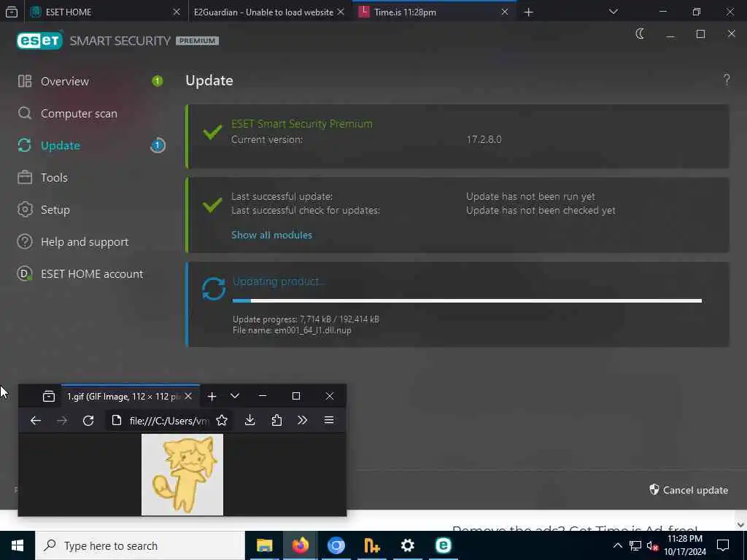Toggle ESET dark mode moon icon
The height and width of the screenshot is (560, 747).
(640, 34)
